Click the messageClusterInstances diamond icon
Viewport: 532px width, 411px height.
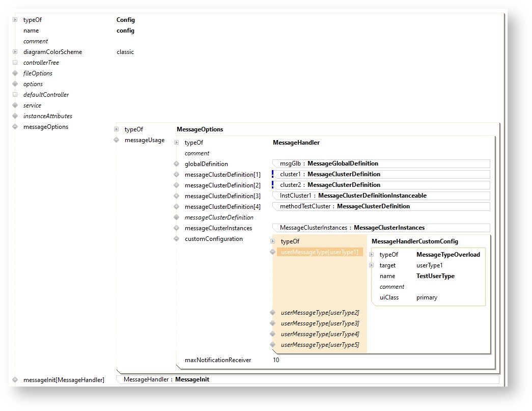point(176,228)
